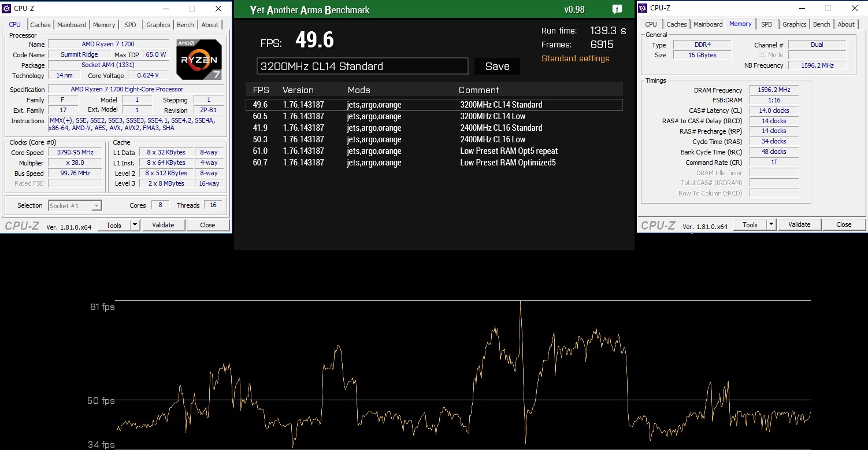Switch to Graphics tab in right CPU-Z window
868x450 pixels.
click(x=794, y=24)
